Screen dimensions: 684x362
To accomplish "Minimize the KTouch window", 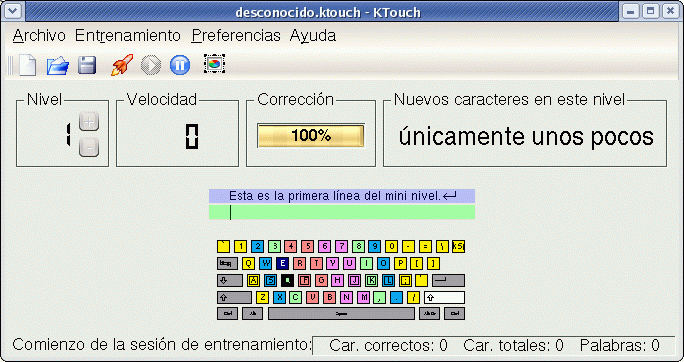I will click(x=631, y=11).
